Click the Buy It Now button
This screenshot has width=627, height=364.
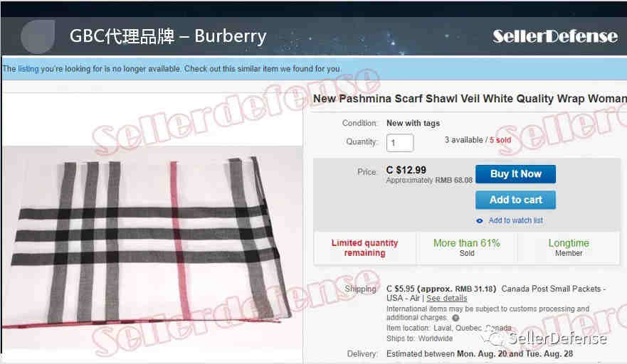tap(515, 174)
